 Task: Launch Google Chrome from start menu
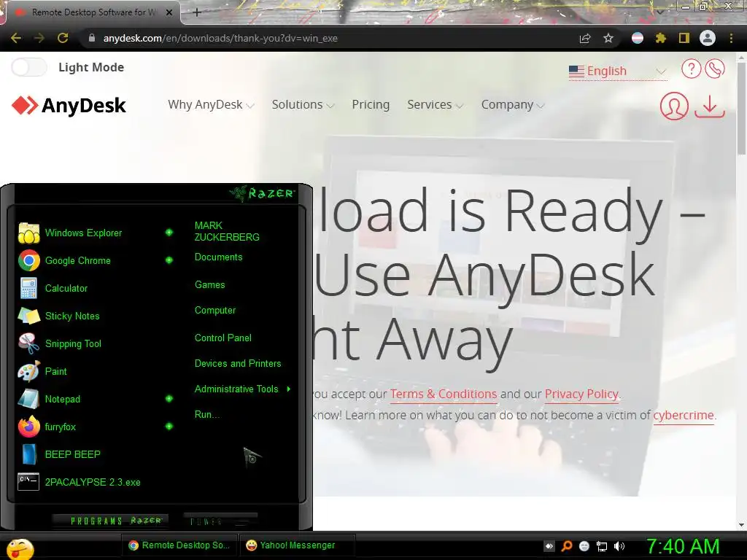[x=77, y=260]
